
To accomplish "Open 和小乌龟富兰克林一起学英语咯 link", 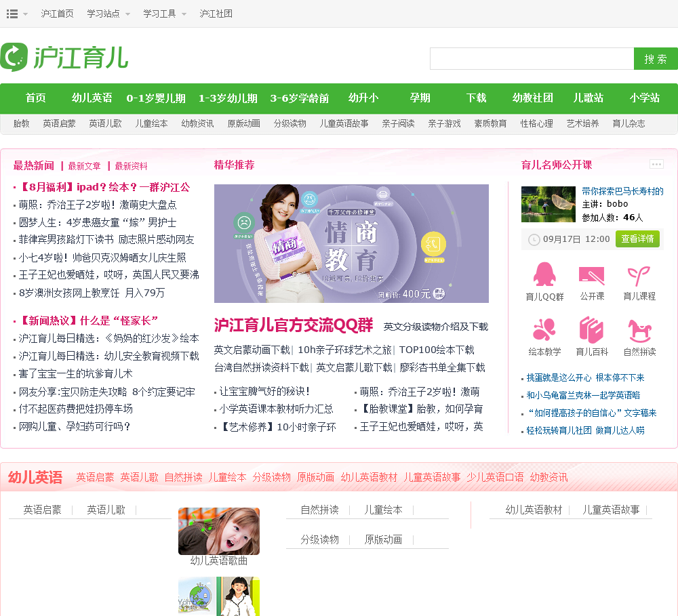I will coord(583,395).
